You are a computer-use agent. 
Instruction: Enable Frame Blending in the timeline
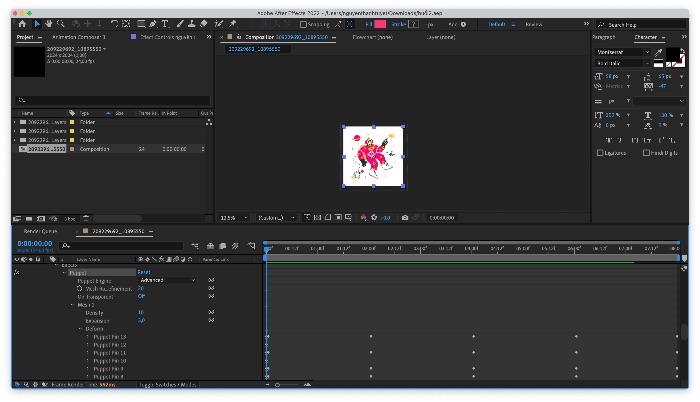[222, 246]
